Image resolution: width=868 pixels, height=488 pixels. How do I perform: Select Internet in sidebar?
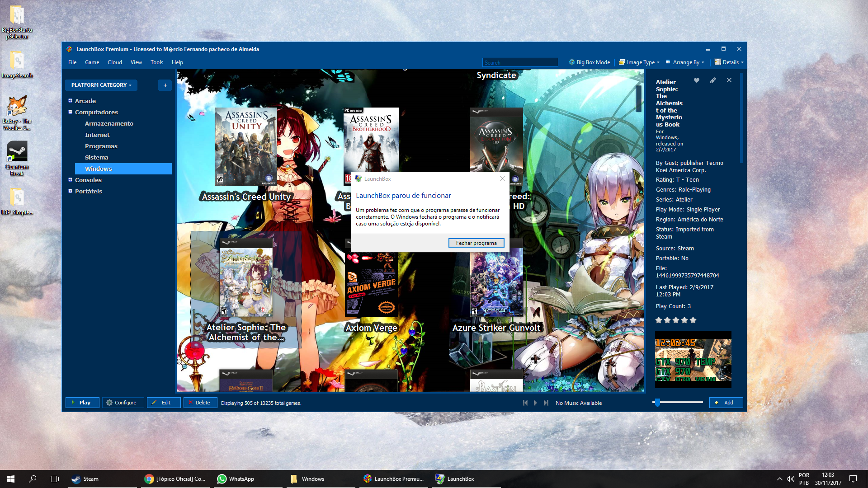[x=97, y=135]
